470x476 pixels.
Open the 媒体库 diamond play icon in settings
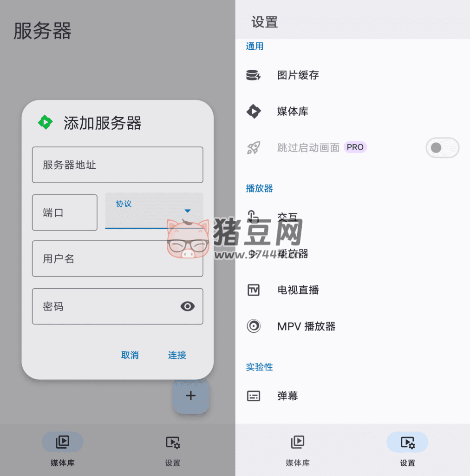pos(254,111)
